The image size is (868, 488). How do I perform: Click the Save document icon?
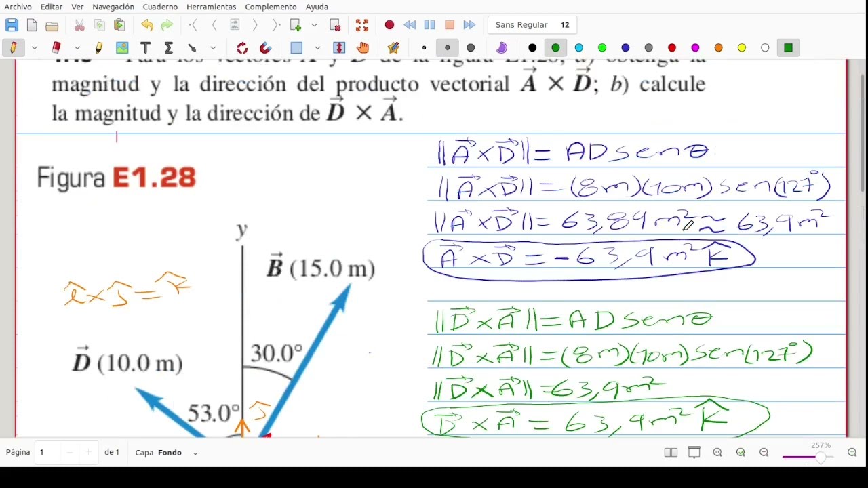12,25
